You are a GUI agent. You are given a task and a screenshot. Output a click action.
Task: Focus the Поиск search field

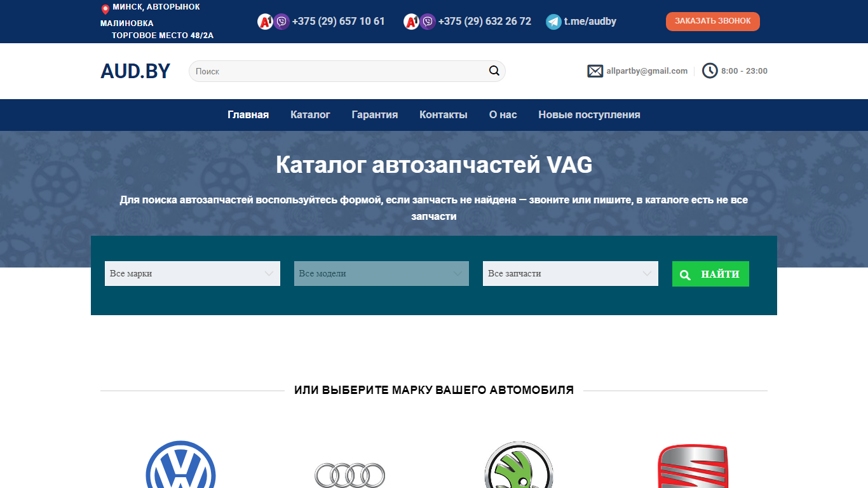pyautogui.click(x=347, y=71)
